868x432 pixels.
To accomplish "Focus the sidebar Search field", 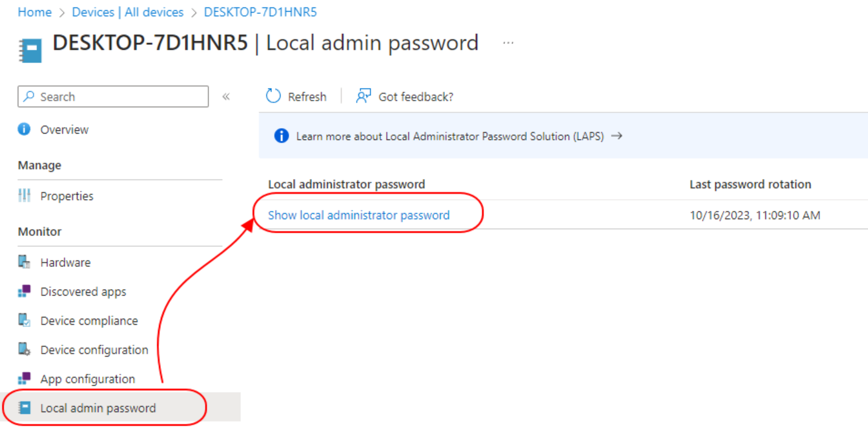I will pyautogui.click(x=113, y=96).
